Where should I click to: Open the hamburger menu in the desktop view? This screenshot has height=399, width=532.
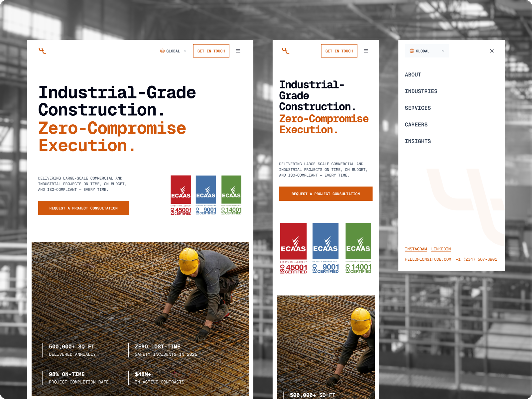(x=238, y=51)
